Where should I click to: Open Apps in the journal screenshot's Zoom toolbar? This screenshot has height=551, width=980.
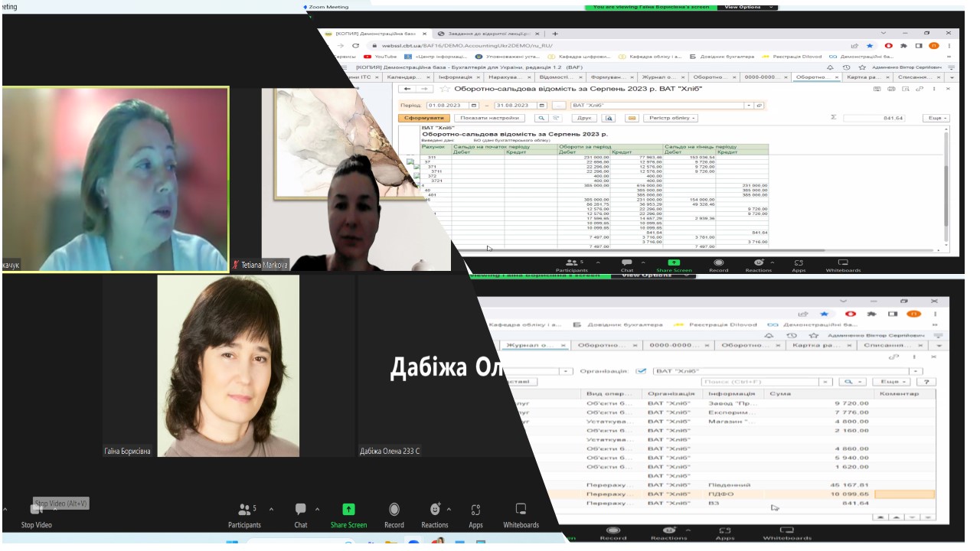[725, 533]
